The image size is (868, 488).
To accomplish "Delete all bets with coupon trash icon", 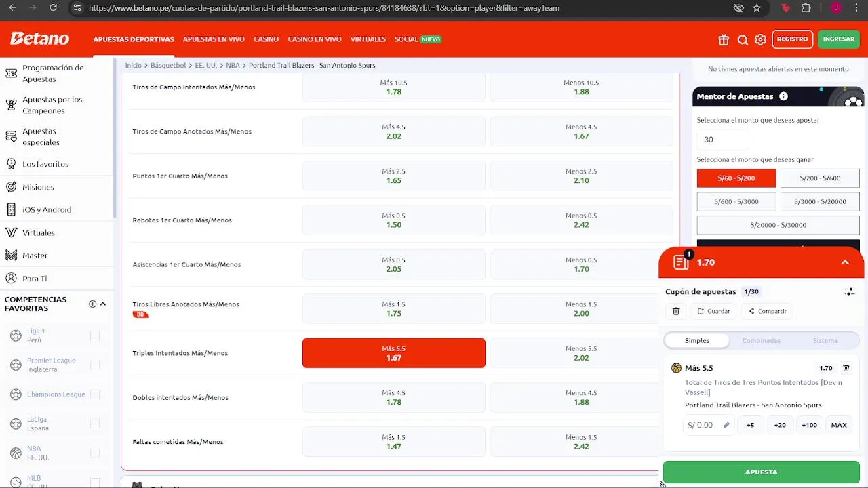I will tap(676, 311).
